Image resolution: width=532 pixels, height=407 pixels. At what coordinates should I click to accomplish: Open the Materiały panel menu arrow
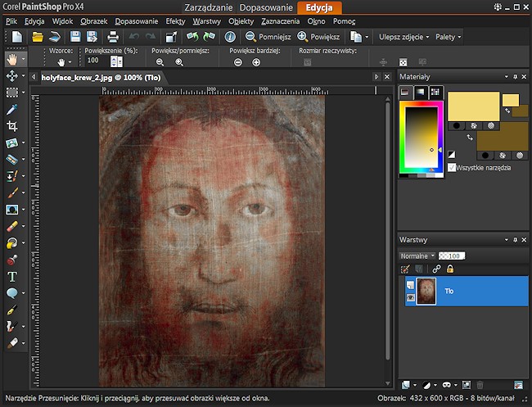point(506,77)
